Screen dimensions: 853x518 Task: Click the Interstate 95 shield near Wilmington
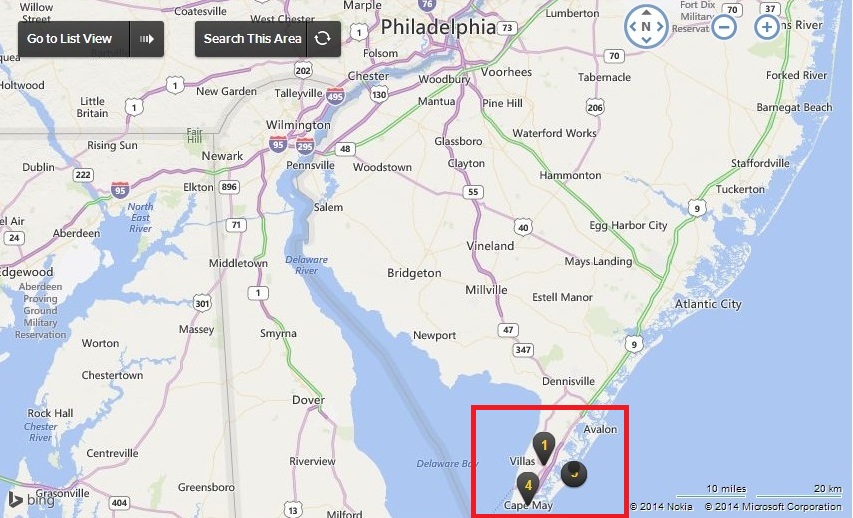[x=278, y=144]
